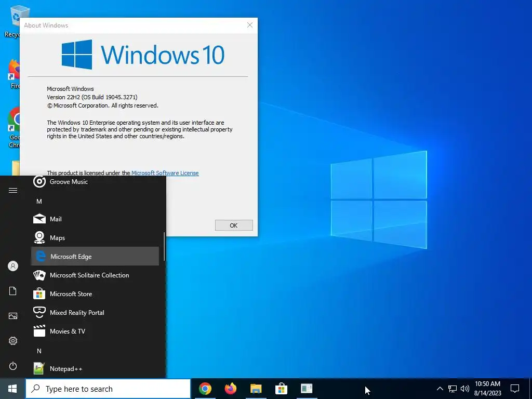Open the Microsoft Software License link
532x399 pixels.
[x=165, y=173]
